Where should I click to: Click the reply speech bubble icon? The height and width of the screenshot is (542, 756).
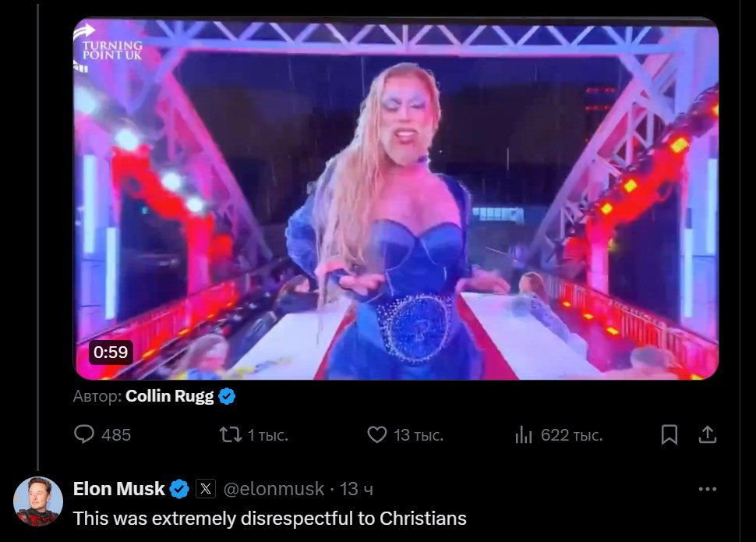[x=83, y=434]
